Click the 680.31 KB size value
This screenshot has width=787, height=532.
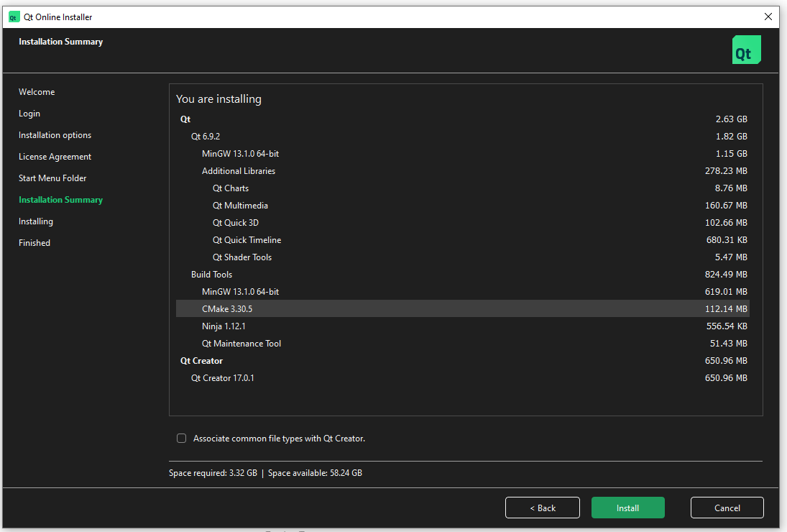727,240
